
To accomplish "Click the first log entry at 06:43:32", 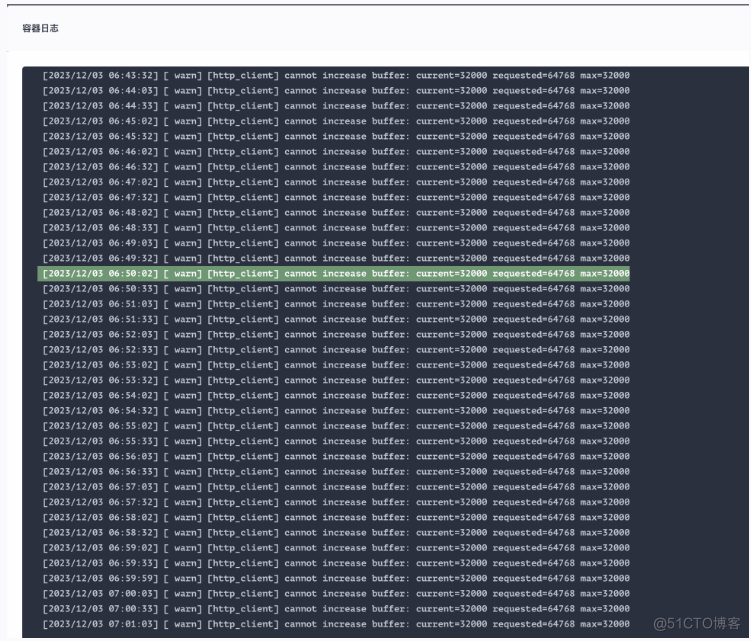I will [x=336, y=75].
